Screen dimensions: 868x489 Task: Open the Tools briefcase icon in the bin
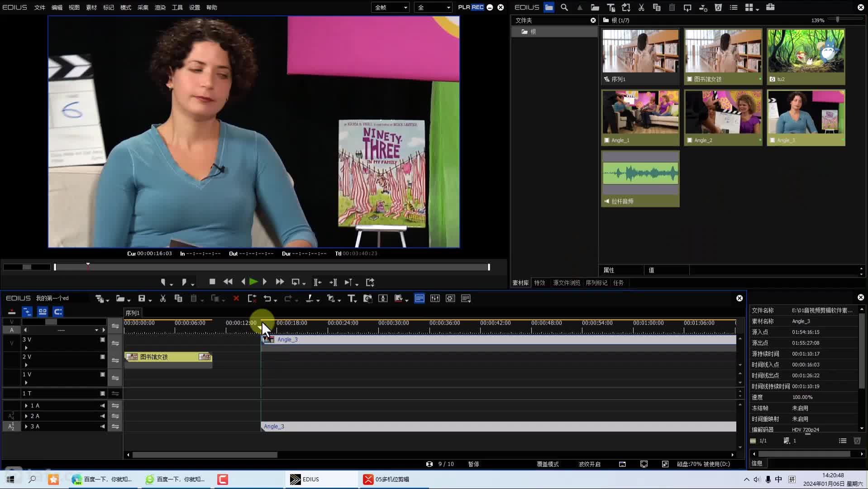click(x=770, y=7)
